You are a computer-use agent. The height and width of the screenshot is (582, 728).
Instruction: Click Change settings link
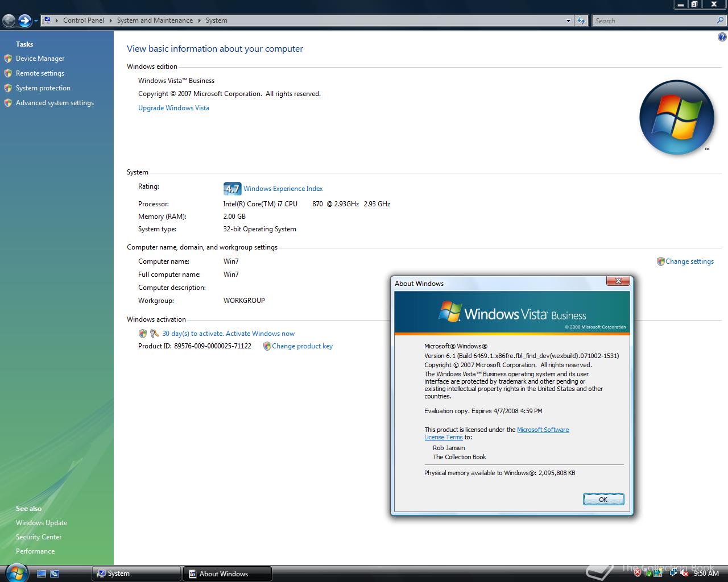pyautogui.click(x=689, y=261)
